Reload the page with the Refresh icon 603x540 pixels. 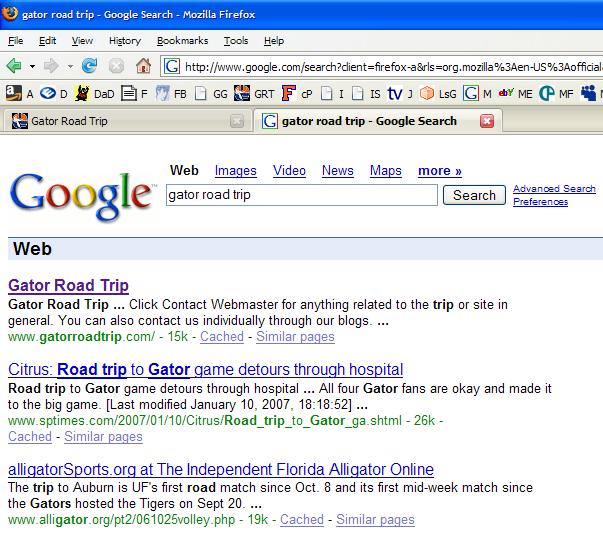point(89,66)
